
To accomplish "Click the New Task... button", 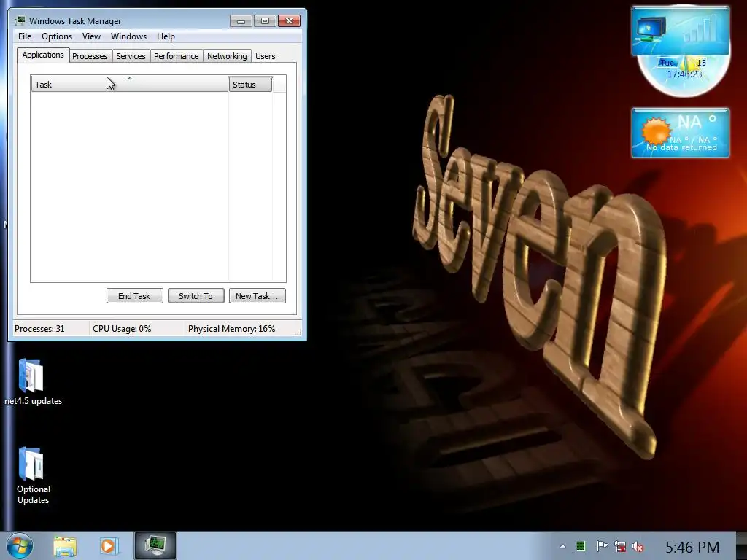I will pyautogui.click(x=257, y=296).
